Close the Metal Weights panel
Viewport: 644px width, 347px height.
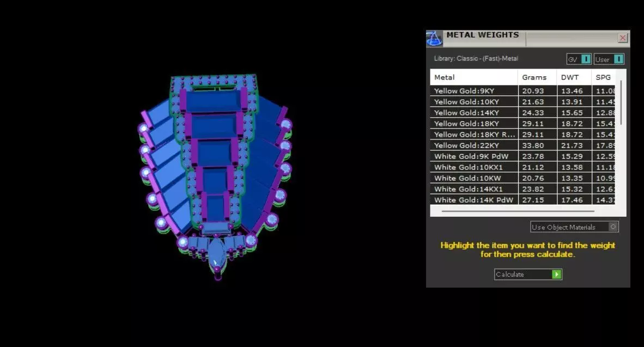pos(623,38)
